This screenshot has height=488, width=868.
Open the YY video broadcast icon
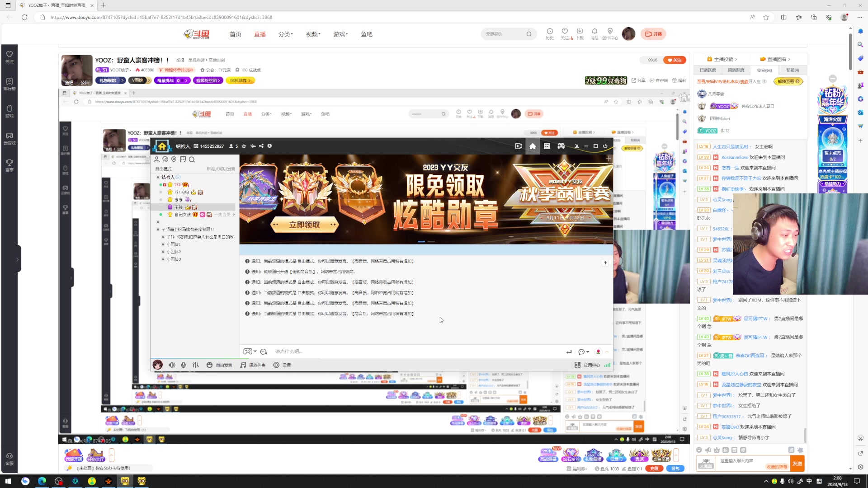[x=519, y=146]
